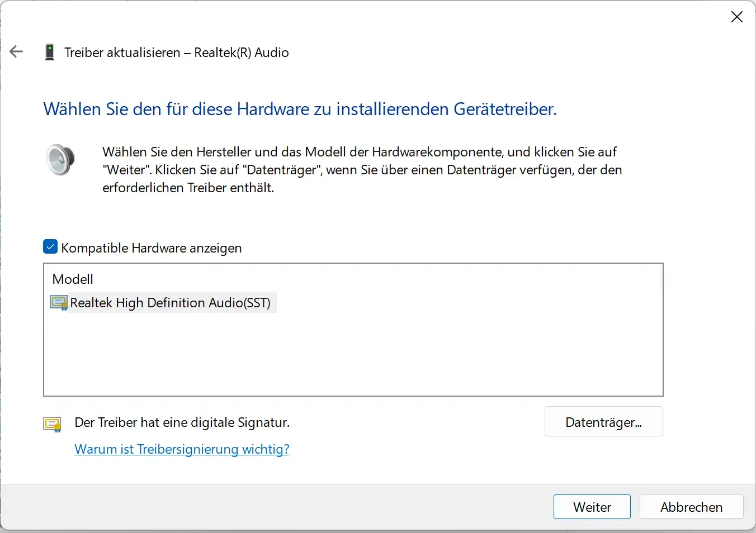This screenshot has height=533, width=756.
Task: Click the large speaker icon
Action: point(60,160)
